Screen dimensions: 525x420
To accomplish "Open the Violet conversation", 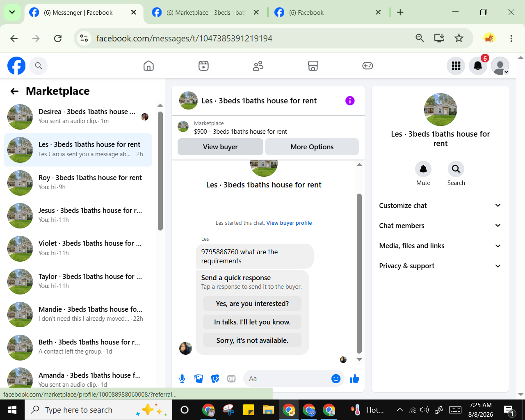I will (78, 249).
